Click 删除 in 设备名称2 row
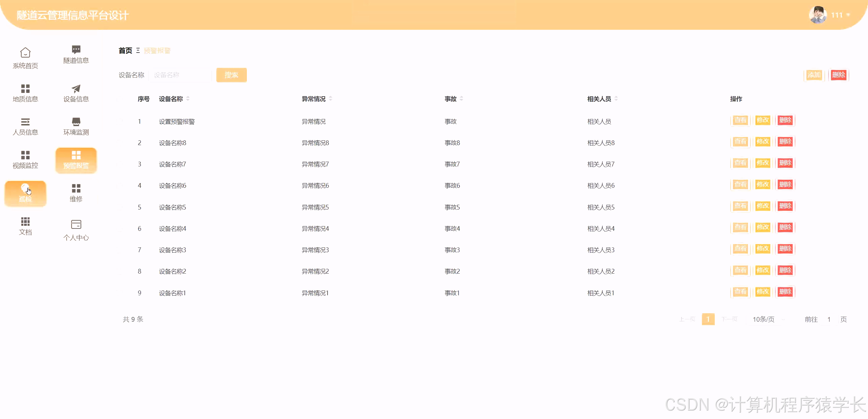Viewport: 868px width, 419px height. click(x=785, y=271)
